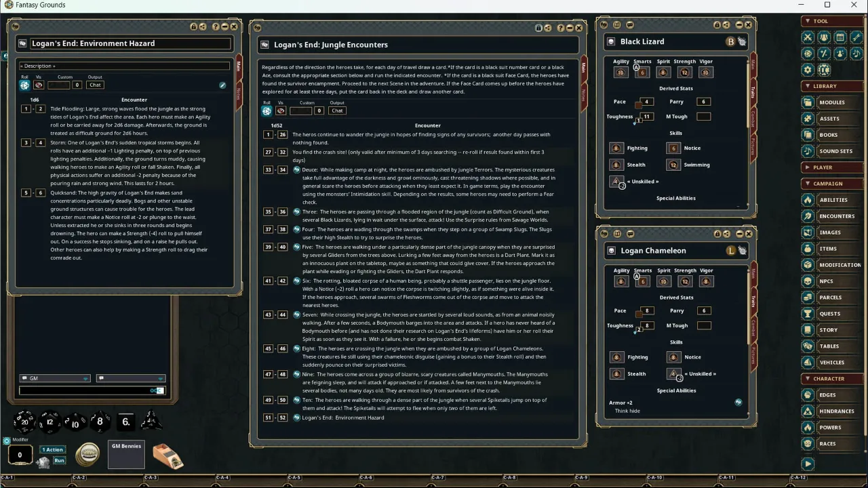Viewport: 868px width, 488px height.
Task: Pick up the d12 die
Action: pos(50,422)
